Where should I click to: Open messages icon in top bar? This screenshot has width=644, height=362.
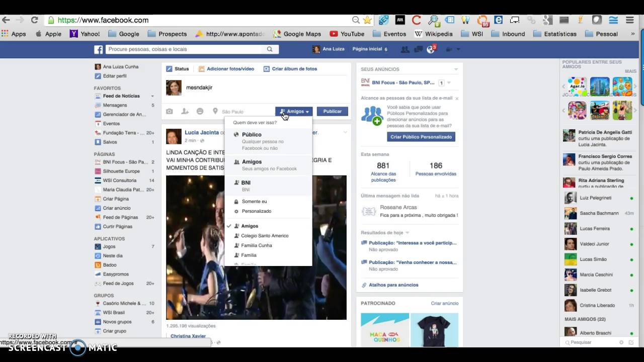(418, 49)
